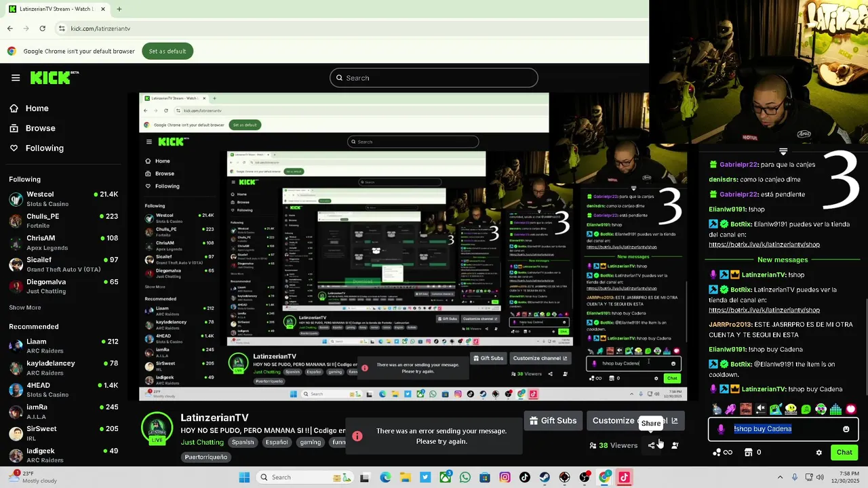Open Browse in the sidebar
Image resolution: width=868 pixels, height=488 pixels.
pyautogui.click(x=32, y=128)
